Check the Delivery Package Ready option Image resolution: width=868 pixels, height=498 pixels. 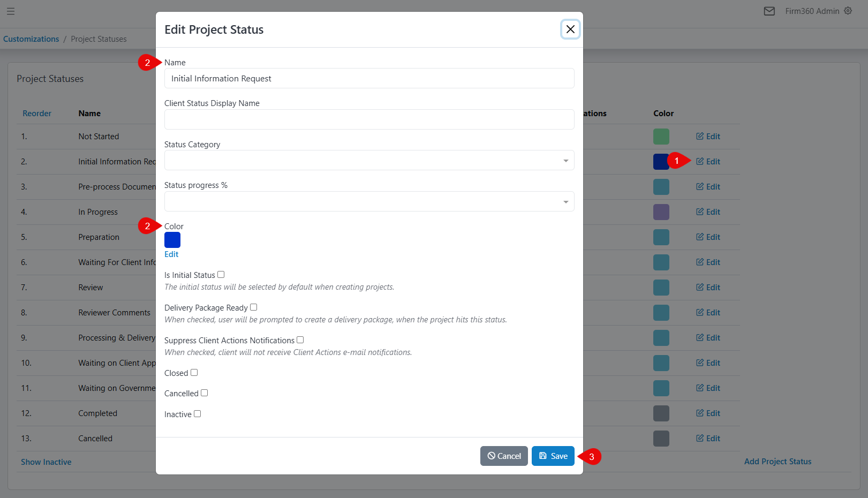click(253, 307)
